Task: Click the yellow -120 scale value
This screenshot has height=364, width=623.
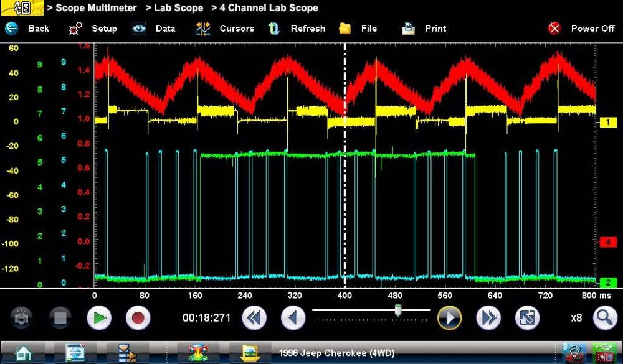Action: [10, 268]
